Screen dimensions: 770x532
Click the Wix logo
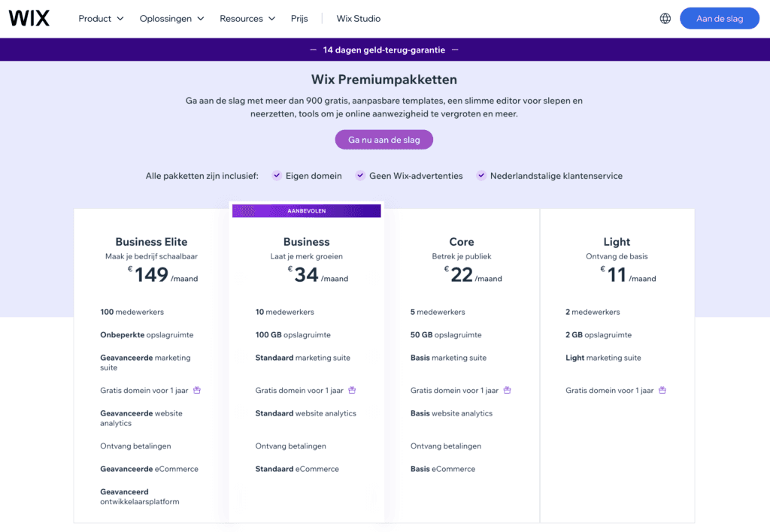point(29,18)
